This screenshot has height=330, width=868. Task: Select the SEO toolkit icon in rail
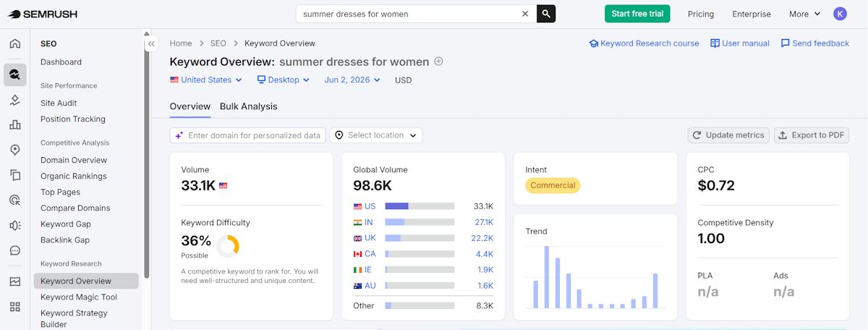pos(14,74)
